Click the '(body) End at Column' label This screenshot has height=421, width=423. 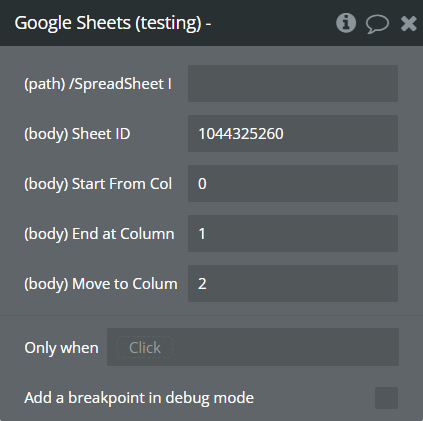(x=99, y=234)
